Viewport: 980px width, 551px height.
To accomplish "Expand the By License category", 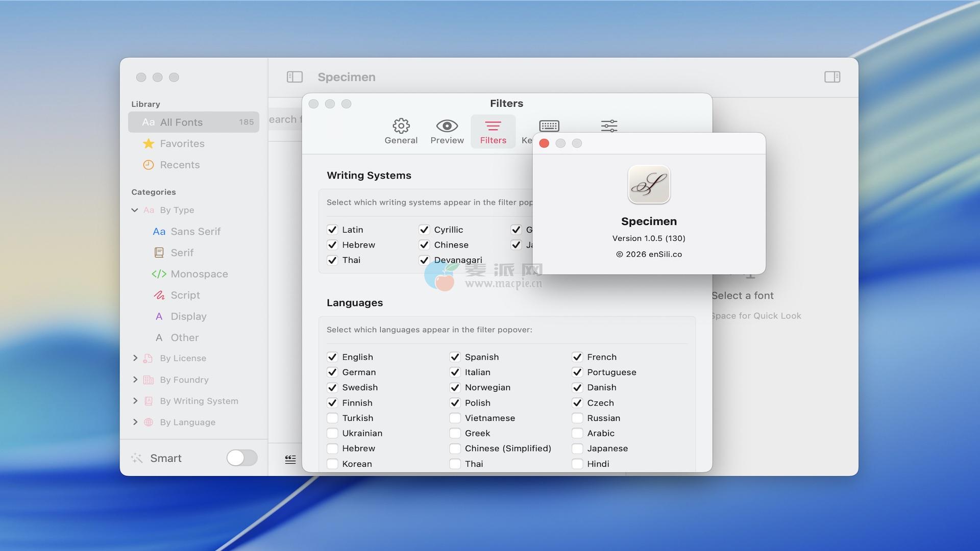I will (135, 358).
